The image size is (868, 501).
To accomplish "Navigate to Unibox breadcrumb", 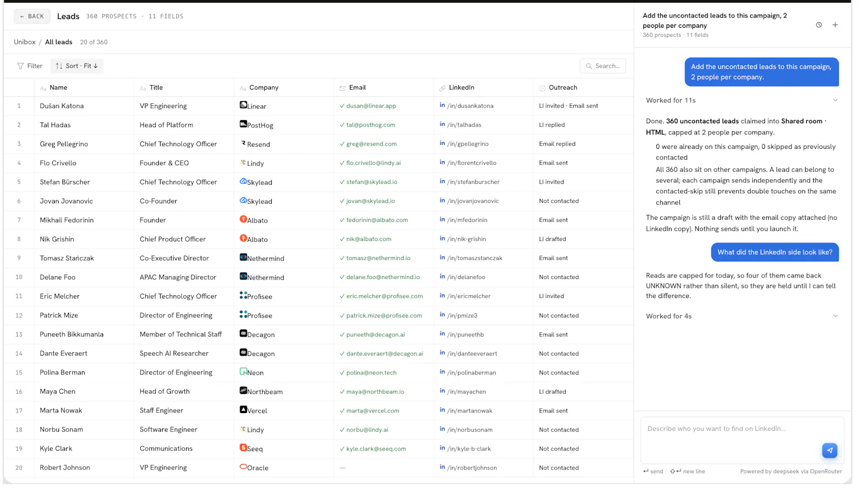I will click(x=24, y=42).
